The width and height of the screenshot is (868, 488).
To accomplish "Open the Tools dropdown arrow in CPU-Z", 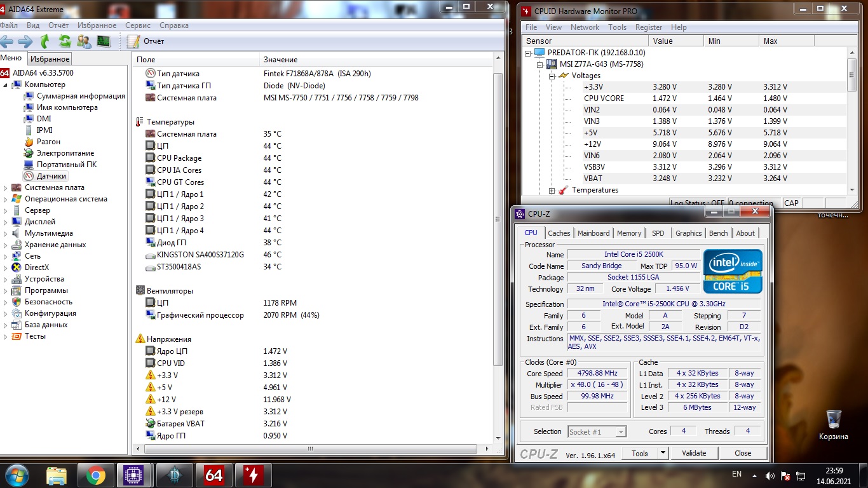I will click(x=663, y=453).
